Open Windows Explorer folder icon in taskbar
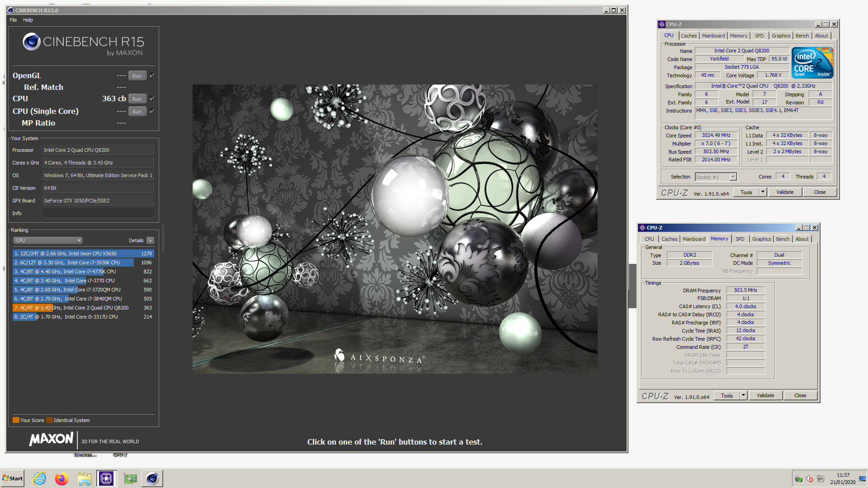 point(84,478)
